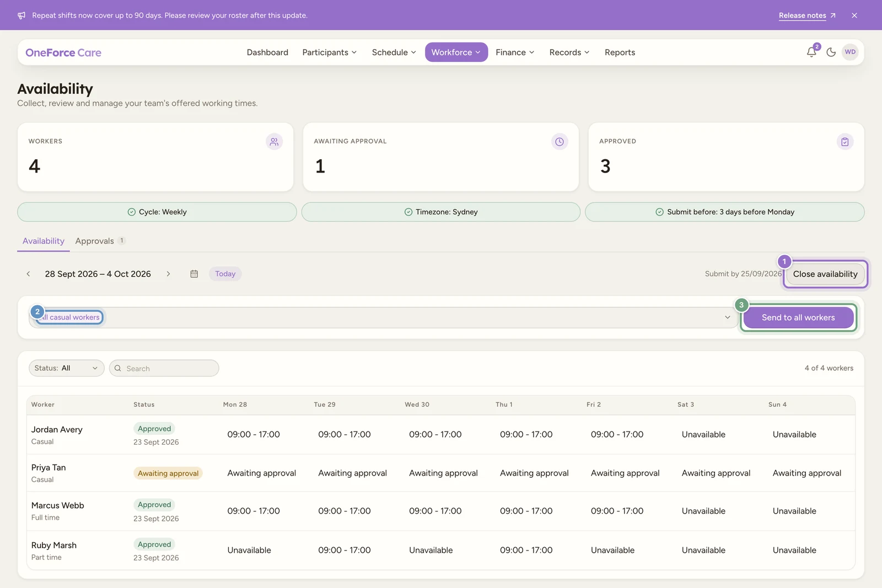Click Marcus Webb's Approved status badge

click(154, 505)
